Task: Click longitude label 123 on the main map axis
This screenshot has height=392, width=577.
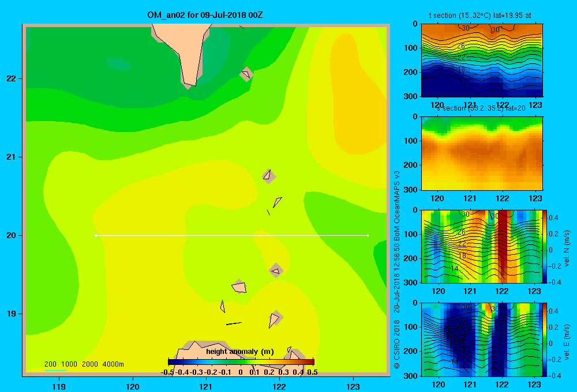Action: point(353,386)
